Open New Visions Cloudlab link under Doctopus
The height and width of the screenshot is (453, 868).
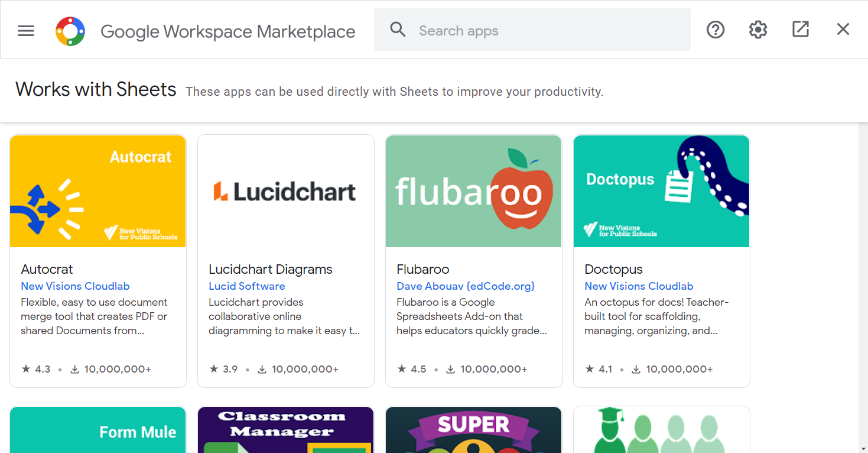(639, 286)
